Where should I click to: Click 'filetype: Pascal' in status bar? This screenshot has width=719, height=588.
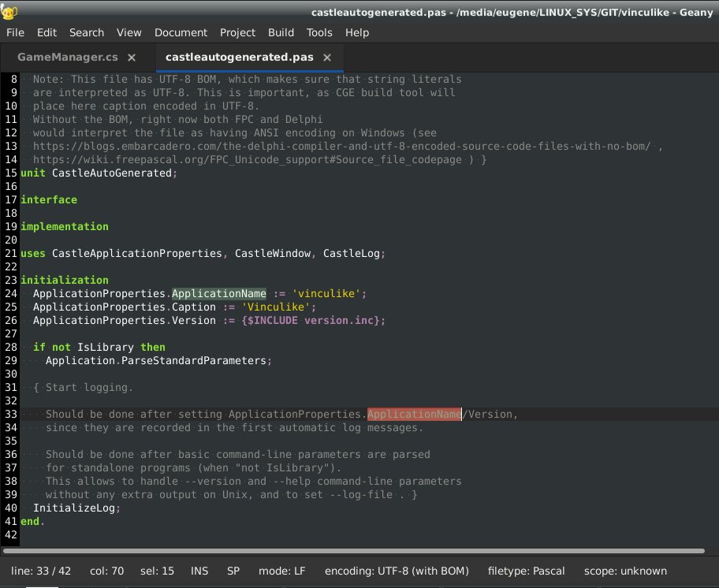pyautogui.click(x=527, y=571)
